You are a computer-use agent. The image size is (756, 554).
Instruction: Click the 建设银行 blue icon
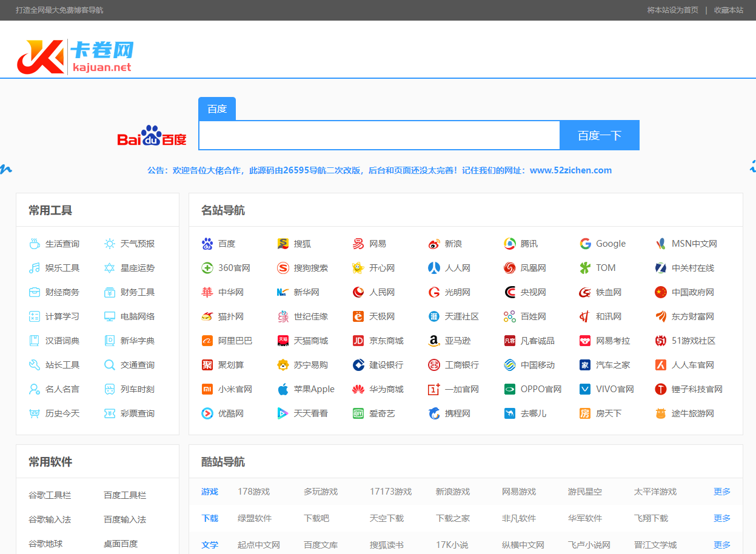click(x=358, y=365)
